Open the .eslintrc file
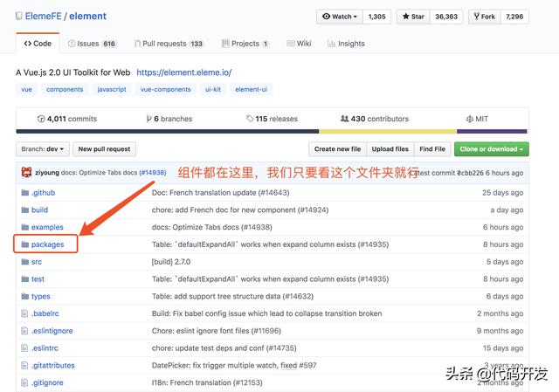559x392 pixels. point(45,348)
